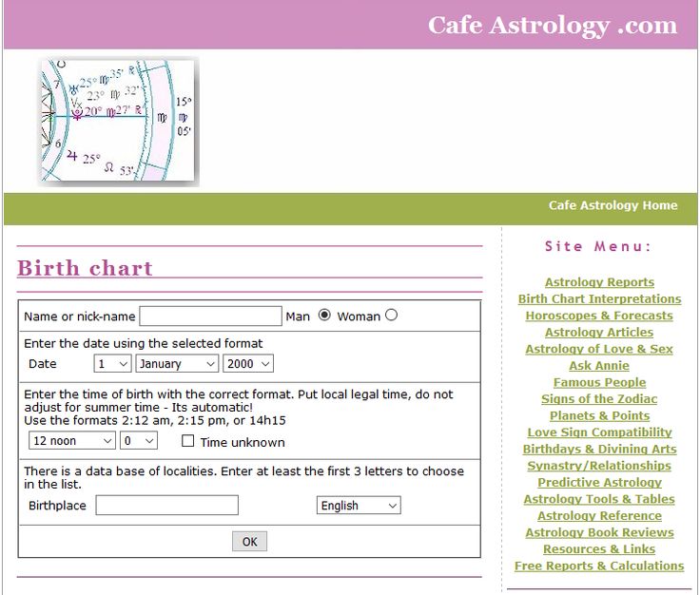The height and width of the screenshot is (595, 700).
Task: Click the Birthplace input field
Action: [x=167, y=506]
